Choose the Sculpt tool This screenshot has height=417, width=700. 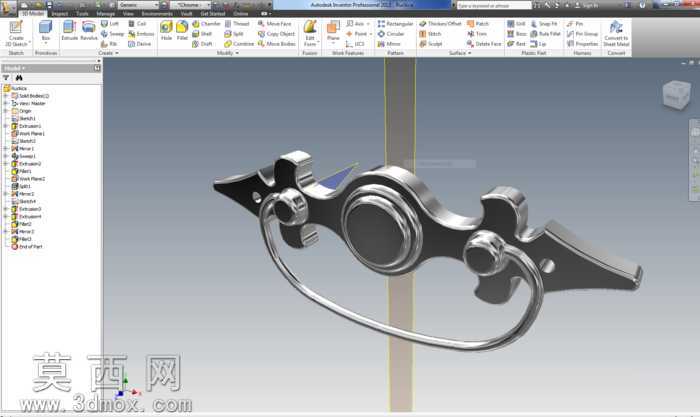[x=431, y=44]
